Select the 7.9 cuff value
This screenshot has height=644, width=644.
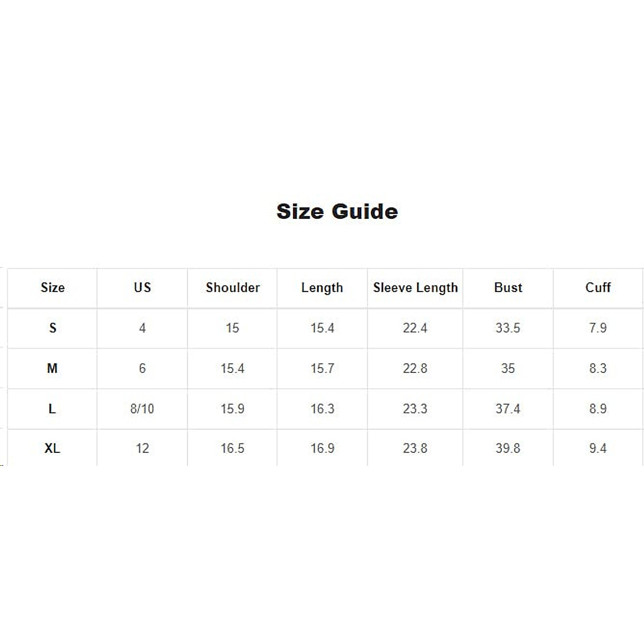[x=598, y=328]
